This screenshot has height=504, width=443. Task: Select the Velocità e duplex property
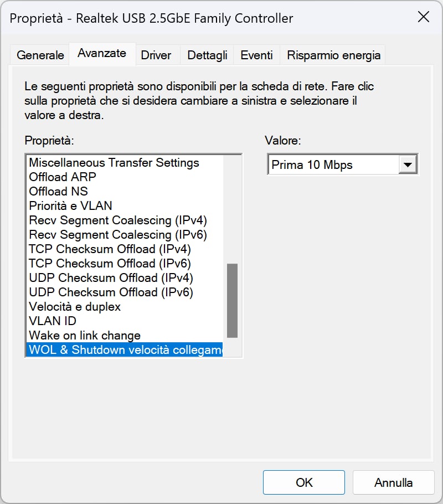click(x=125, y=307)
